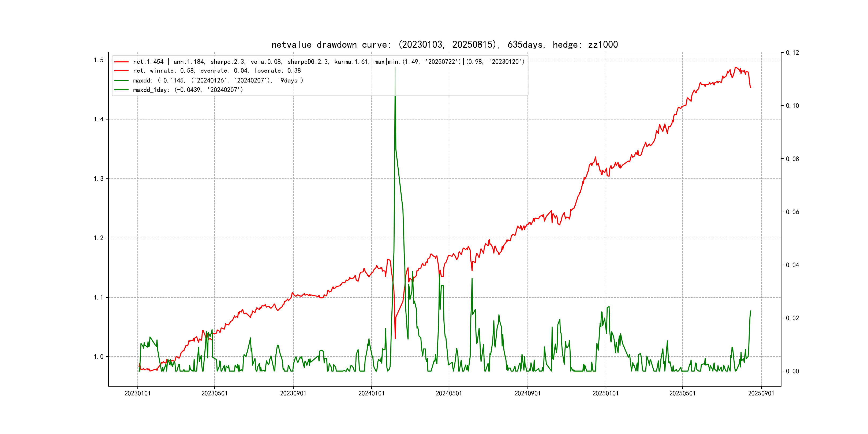Click the net winrate 0.58 legend text
The height and width of the screenshot is (434, 868).
[x=217, y=71]
